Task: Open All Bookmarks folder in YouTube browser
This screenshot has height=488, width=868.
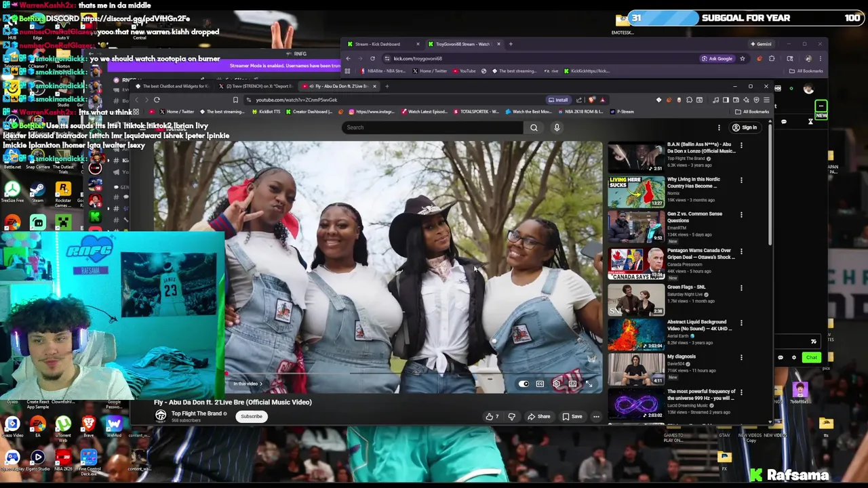Action: point(753,112)
